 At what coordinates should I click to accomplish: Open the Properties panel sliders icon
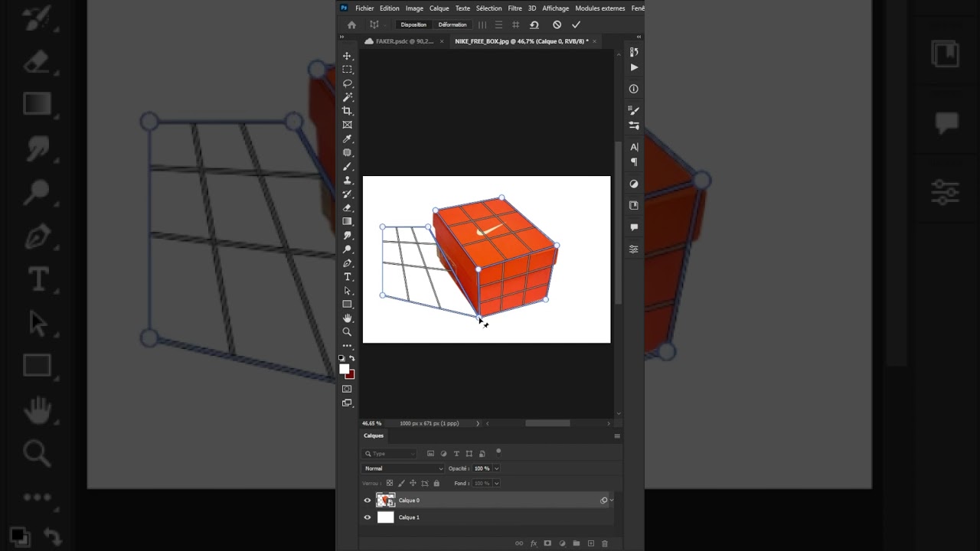tap(634, 249)
